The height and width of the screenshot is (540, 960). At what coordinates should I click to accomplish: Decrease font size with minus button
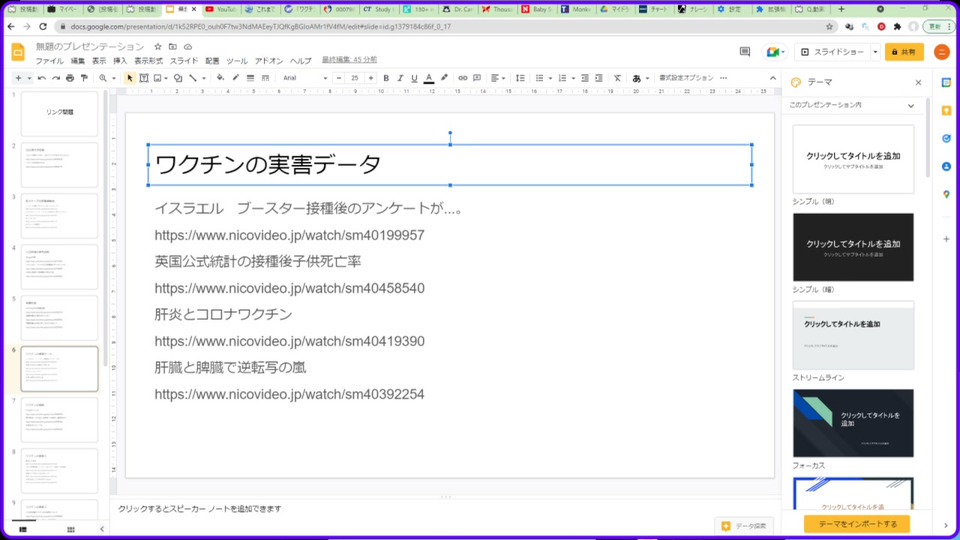click(x=339, y=78)
